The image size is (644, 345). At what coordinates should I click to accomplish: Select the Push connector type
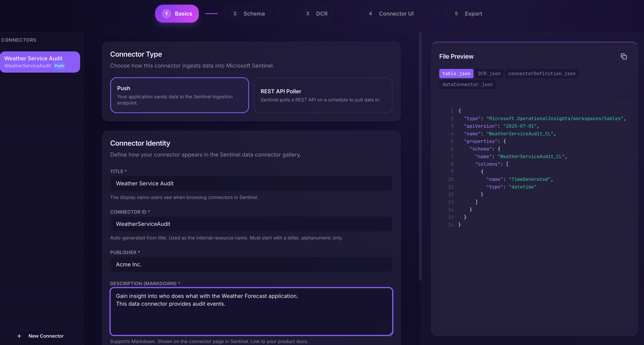pos(179,95)
